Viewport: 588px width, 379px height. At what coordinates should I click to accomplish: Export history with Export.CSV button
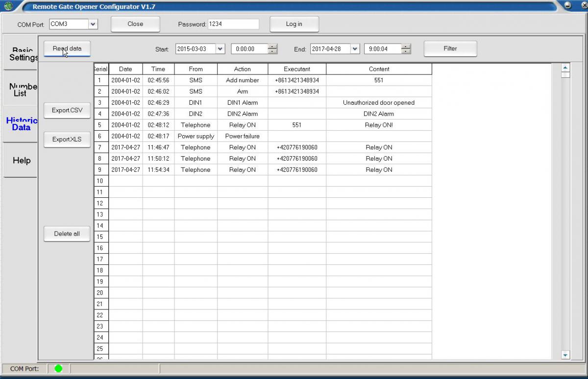(x=67, y=110)
